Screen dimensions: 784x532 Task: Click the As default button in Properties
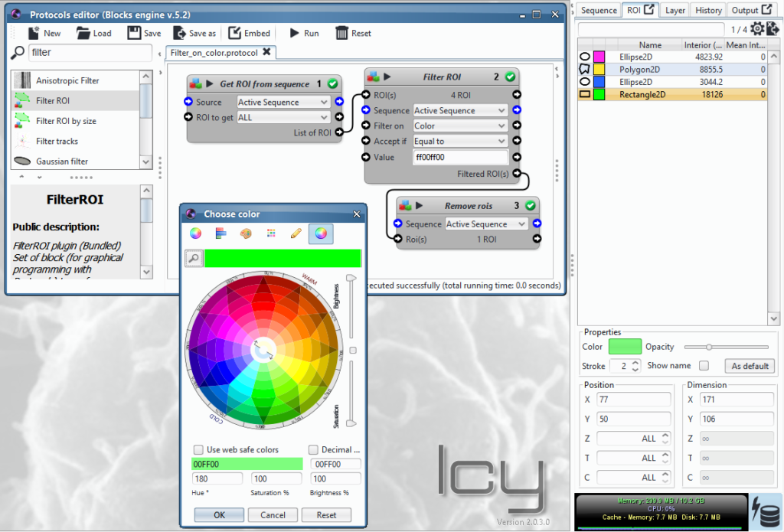pos(749,366)
